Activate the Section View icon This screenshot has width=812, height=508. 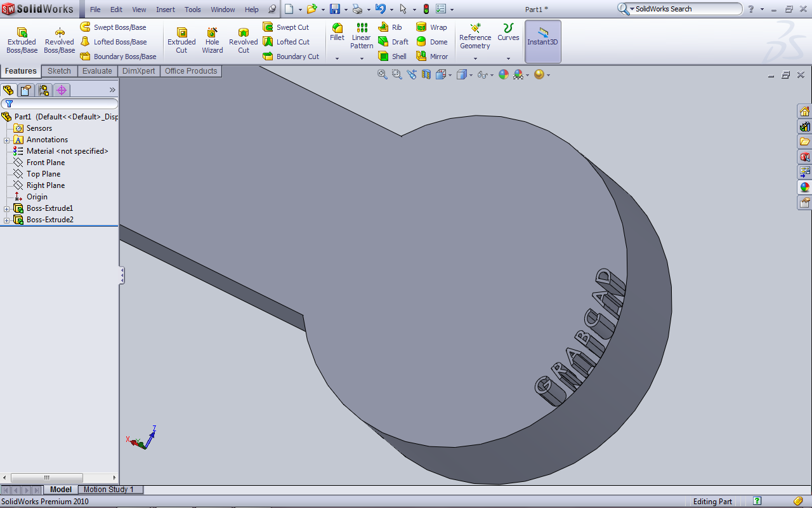tap(426, 74)
